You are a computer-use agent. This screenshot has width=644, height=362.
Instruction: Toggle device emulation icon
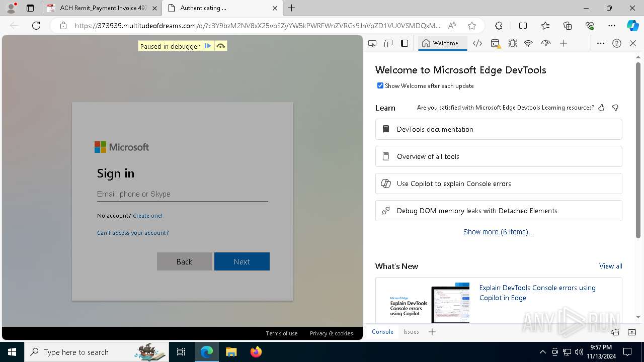[388, 43]
